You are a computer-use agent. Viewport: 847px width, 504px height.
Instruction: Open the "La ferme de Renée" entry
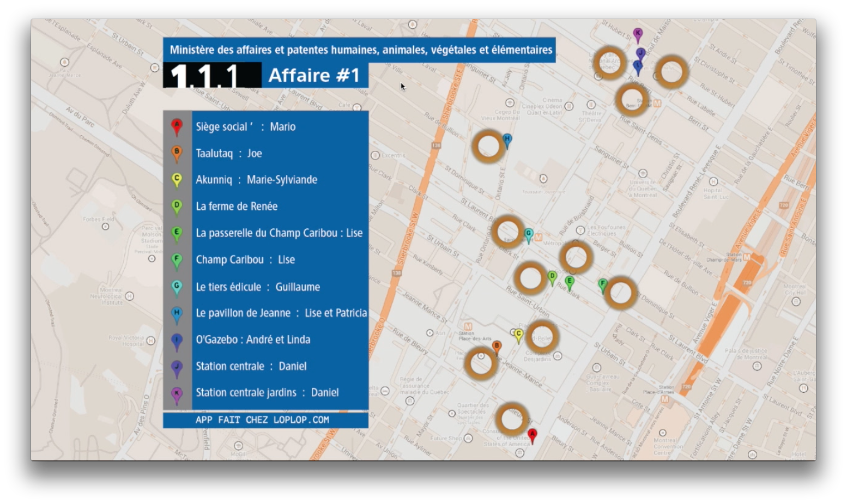pos(237,207)
